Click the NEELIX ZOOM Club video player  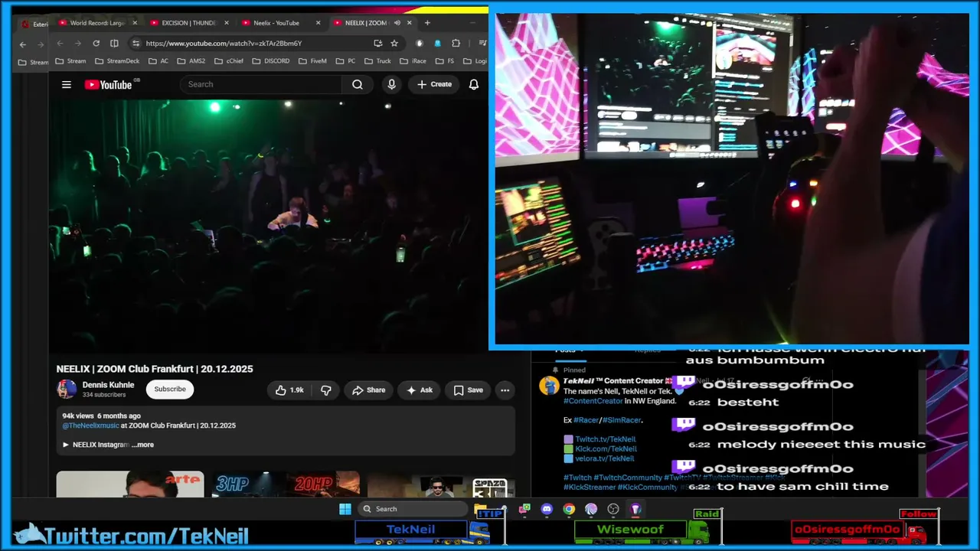coord(268,226)
